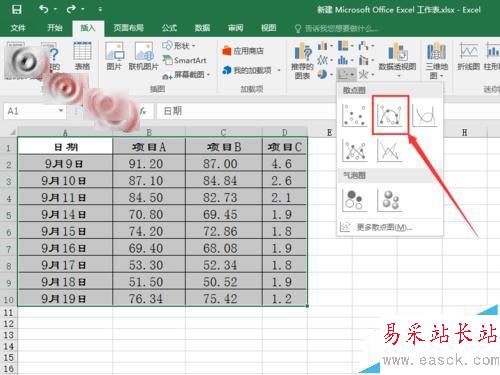Open the hierarchy chart dropdown icon
The image size is (500, 375).
pyautogui.click(x=345, y=46)
